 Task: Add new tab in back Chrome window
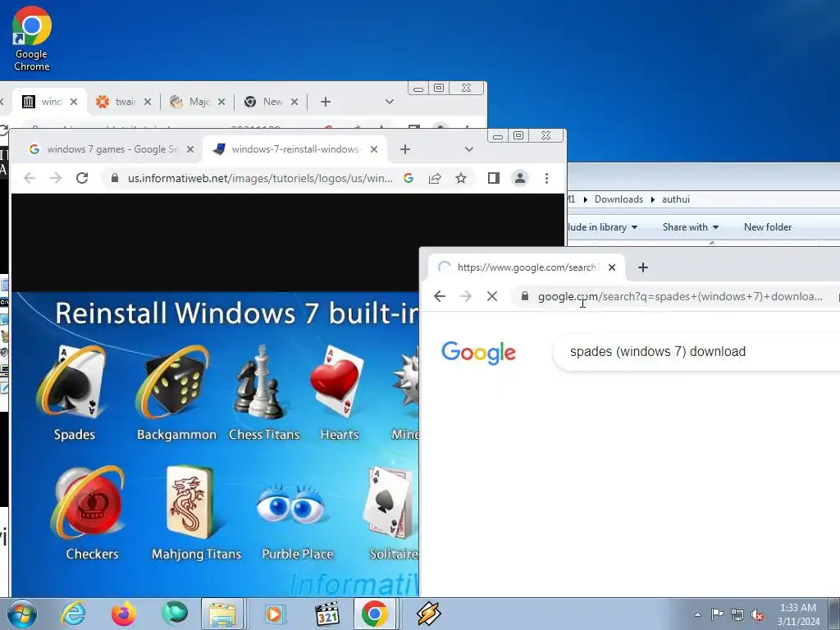tap(325, 102)
